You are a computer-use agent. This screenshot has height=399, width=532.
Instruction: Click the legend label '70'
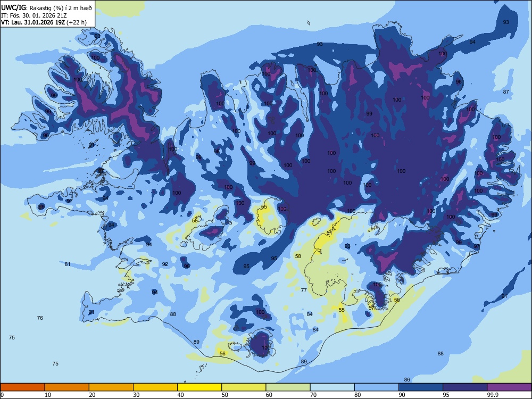(x=313, y=395)
